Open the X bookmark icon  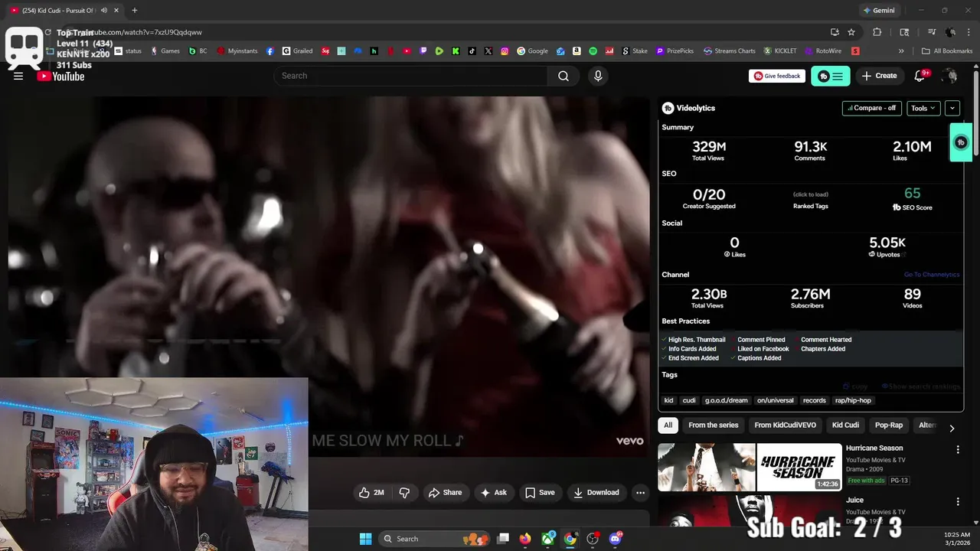(x=488, y=51)
